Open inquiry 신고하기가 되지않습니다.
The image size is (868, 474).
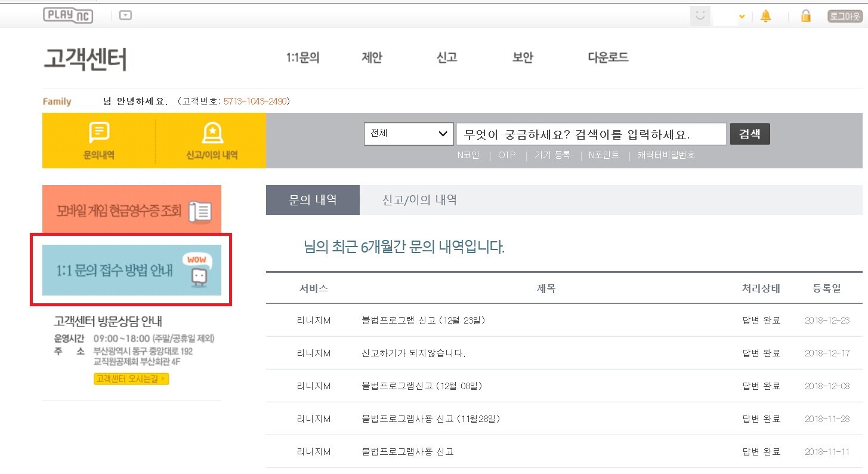(413, 353)
